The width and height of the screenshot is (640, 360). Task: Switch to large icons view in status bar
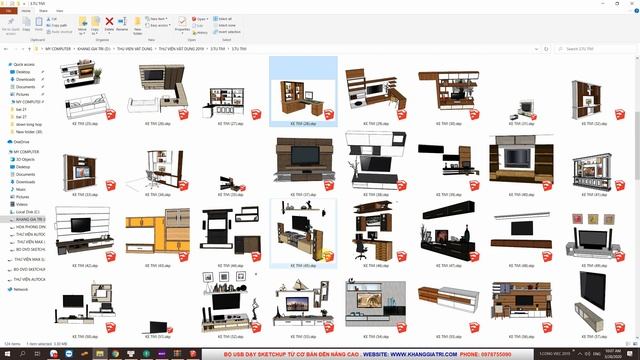(x=634, y=344)
